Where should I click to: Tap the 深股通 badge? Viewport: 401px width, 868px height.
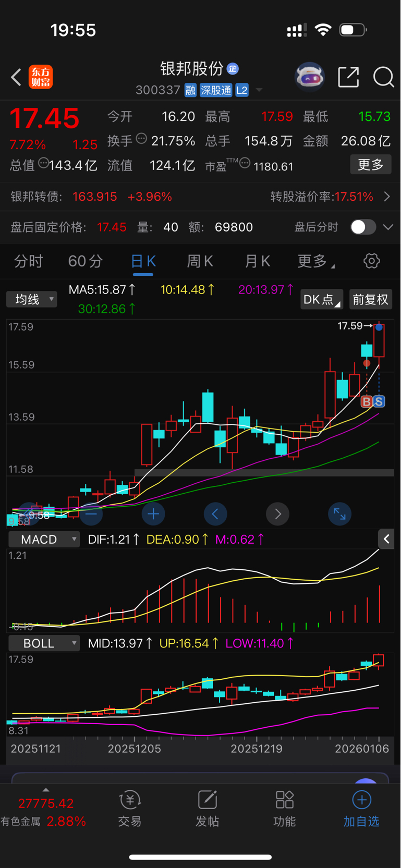[216, 90]
